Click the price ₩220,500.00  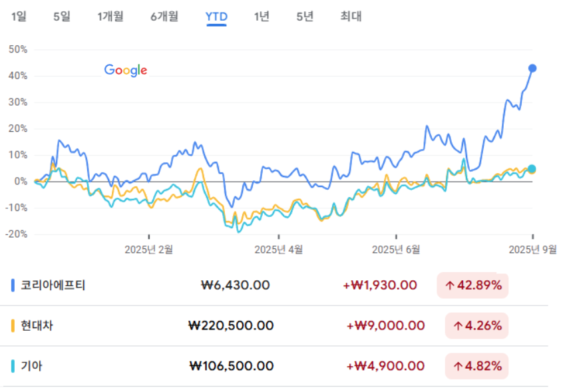click(x=231, y=325)
